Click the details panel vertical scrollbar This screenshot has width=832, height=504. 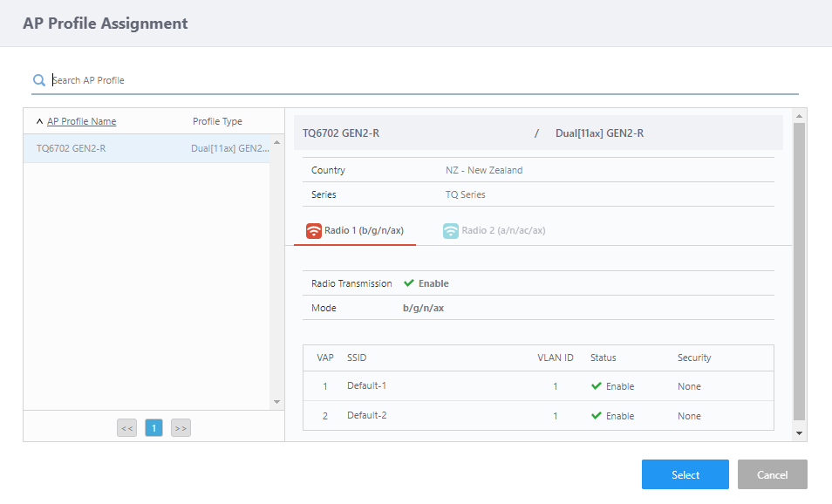(x=799, y=270)
